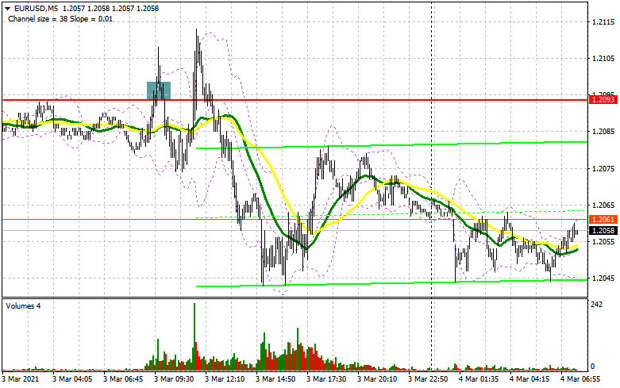This screenshot has height=388, width=620.
Task: Click the 3 Mar 12:10 time label
Action: (x=225, y=379)
